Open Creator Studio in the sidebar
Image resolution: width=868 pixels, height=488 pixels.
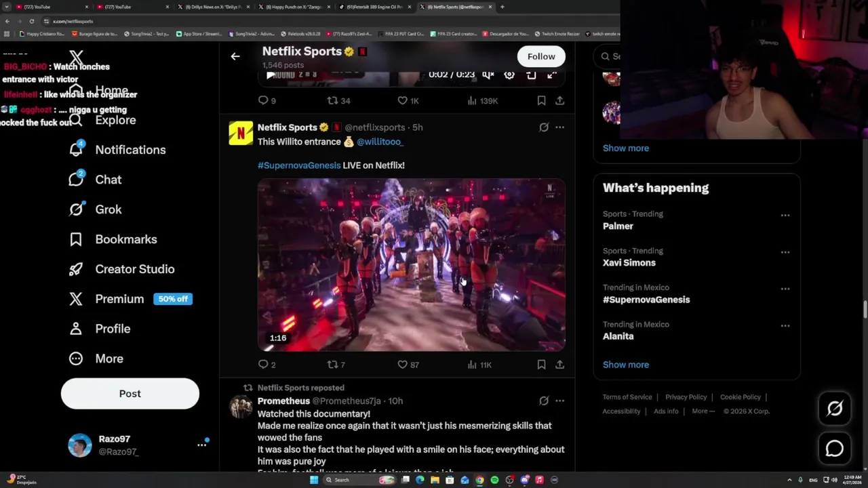[x=121, y=269]
